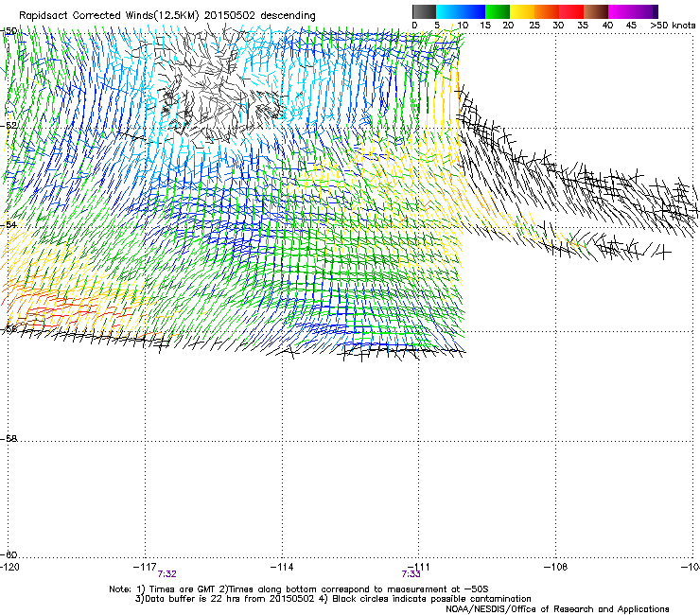Click the NOAA/NESDIS credit text
700x615 pixels.
[557, 609]
